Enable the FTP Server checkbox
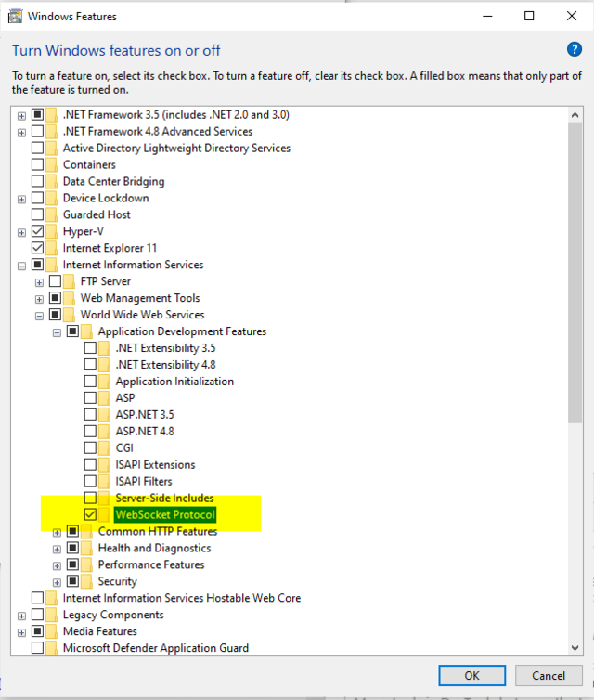 point(55,280)
